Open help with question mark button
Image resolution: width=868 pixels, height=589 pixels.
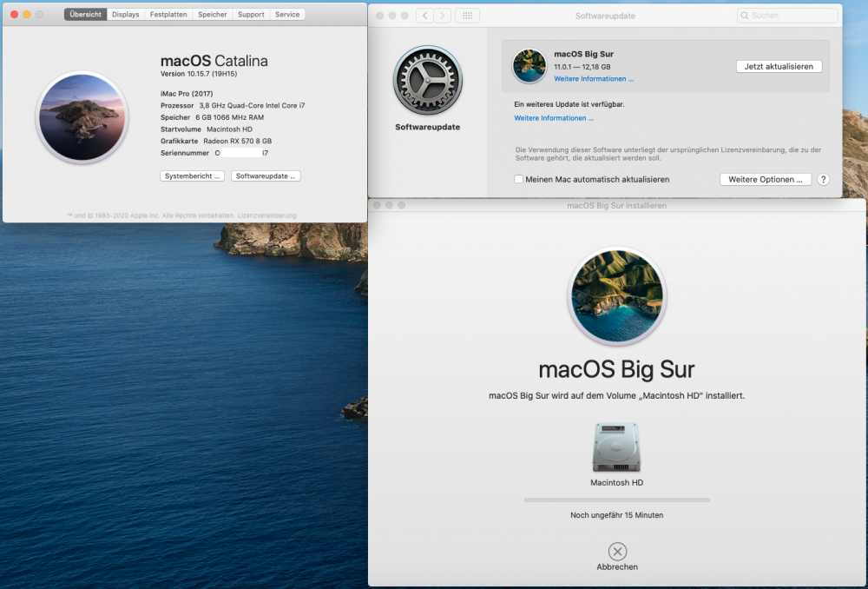click(823, 180)
